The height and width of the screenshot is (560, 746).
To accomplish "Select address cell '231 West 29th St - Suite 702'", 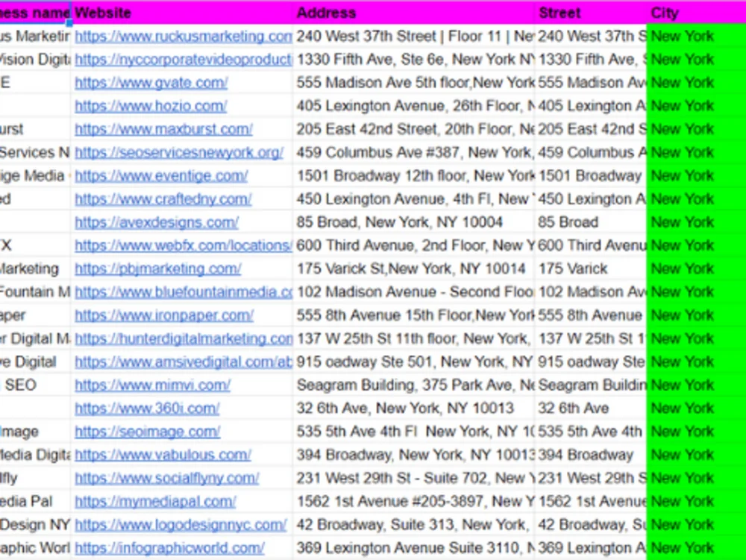I will 414,479.
